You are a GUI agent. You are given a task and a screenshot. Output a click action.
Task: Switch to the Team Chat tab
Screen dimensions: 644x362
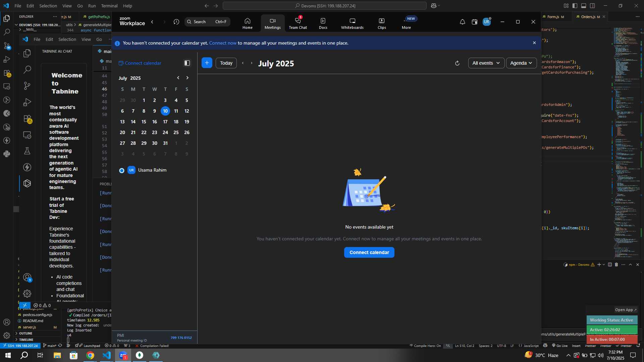pos(298,23)
